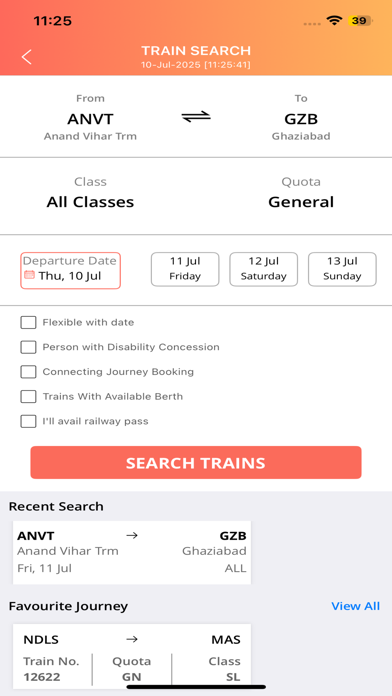
Task: Tick Connecting Journey Booking option
Action: 28,372
